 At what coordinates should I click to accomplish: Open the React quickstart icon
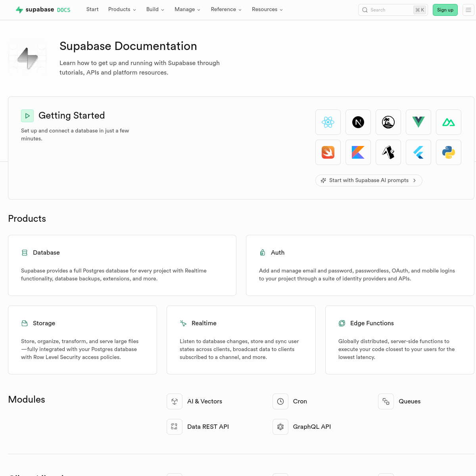pos(328,122)
